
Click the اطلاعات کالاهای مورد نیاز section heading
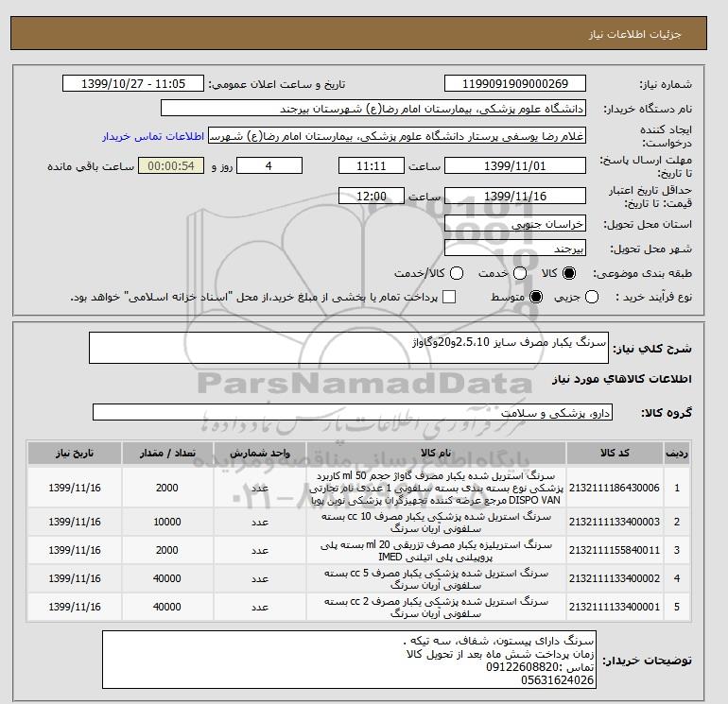click(622, 379)
